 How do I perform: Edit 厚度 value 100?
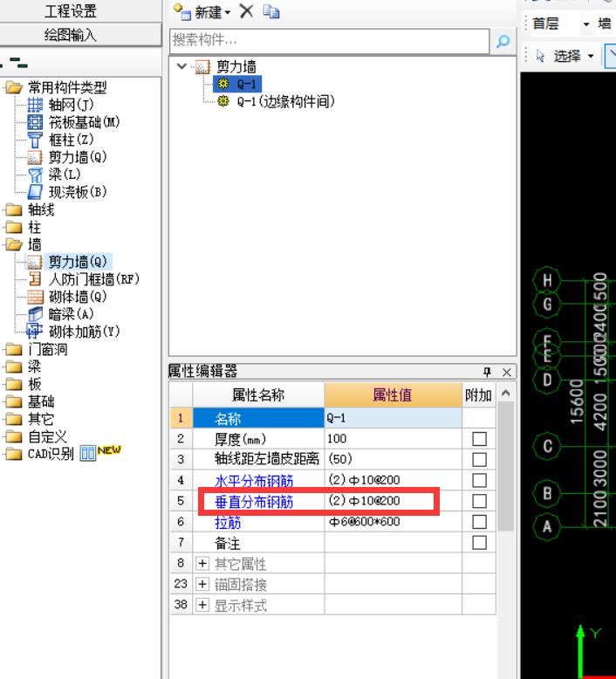pyautogui.click(x=393, y=439)
